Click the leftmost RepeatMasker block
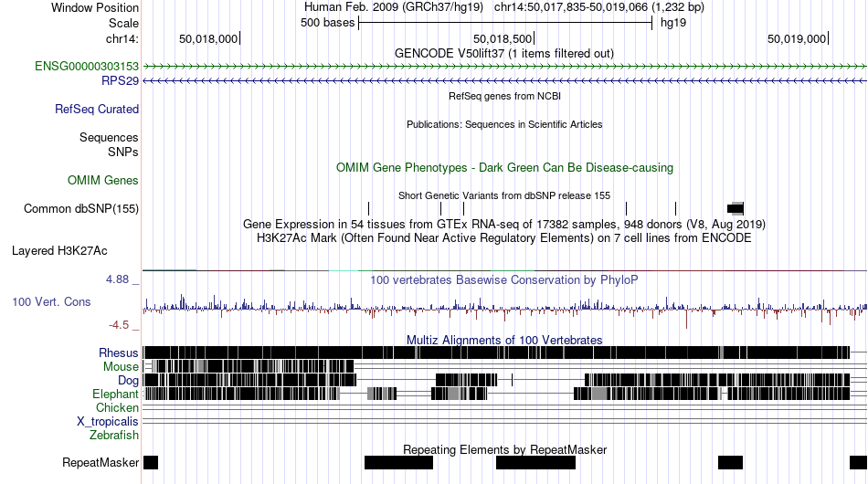The height and width of the screenshot is (484, 868). 151,462
